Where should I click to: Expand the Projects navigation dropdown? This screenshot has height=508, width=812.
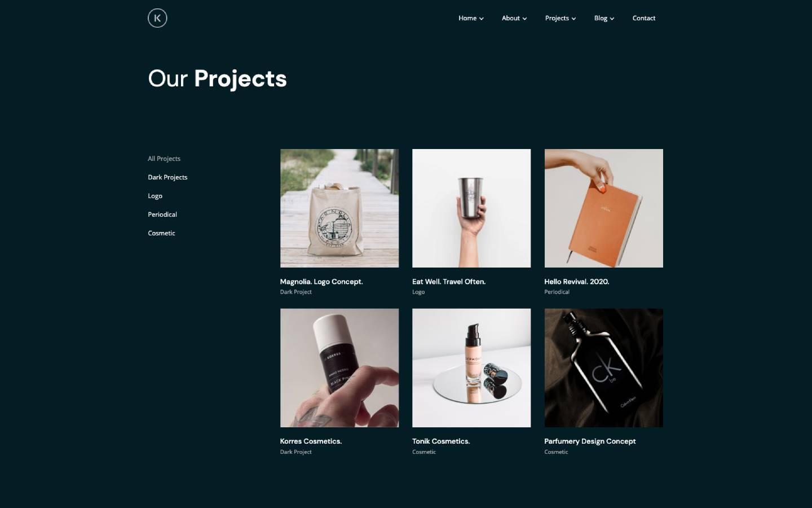[x=561, y=18]
